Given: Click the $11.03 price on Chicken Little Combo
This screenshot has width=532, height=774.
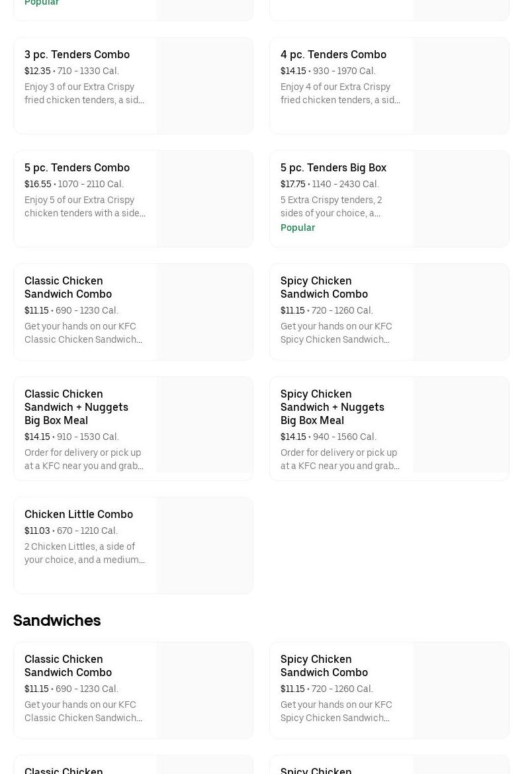Looking at the screenshot, I should pos(37,531).
